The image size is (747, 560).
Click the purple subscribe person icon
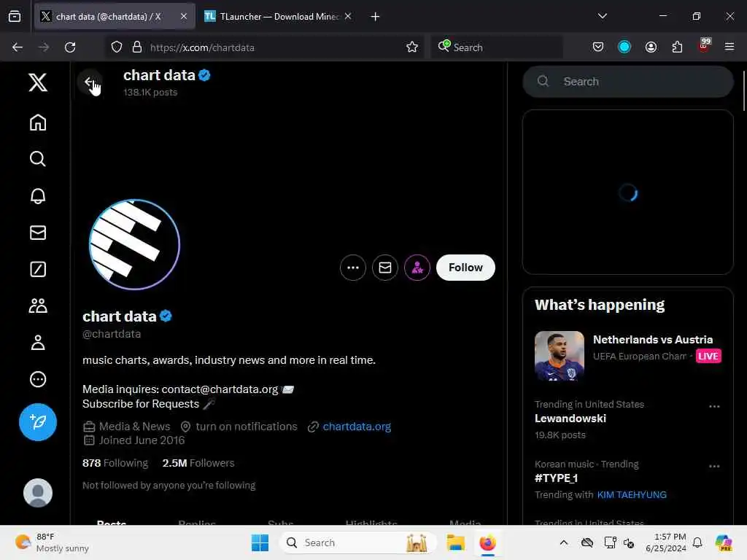point(417,268)
